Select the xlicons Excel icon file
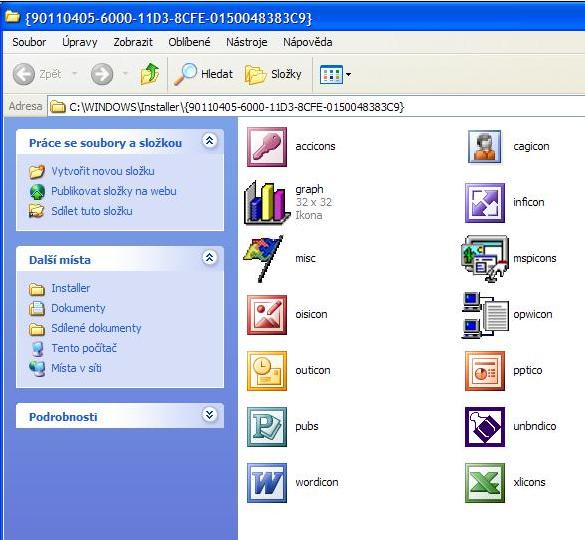The height and width of the screenshot is (540, 585). (484, 483)
